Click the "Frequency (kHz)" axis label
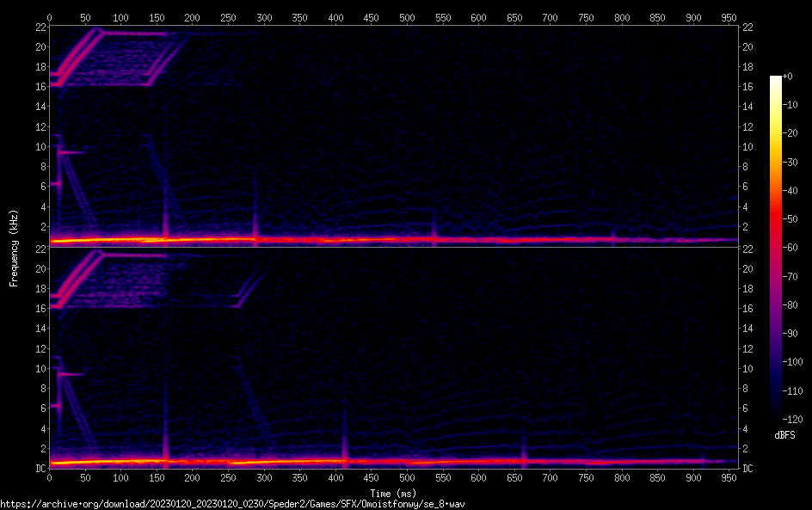Viewport: 812px width, 510px height. click(14, 247)
